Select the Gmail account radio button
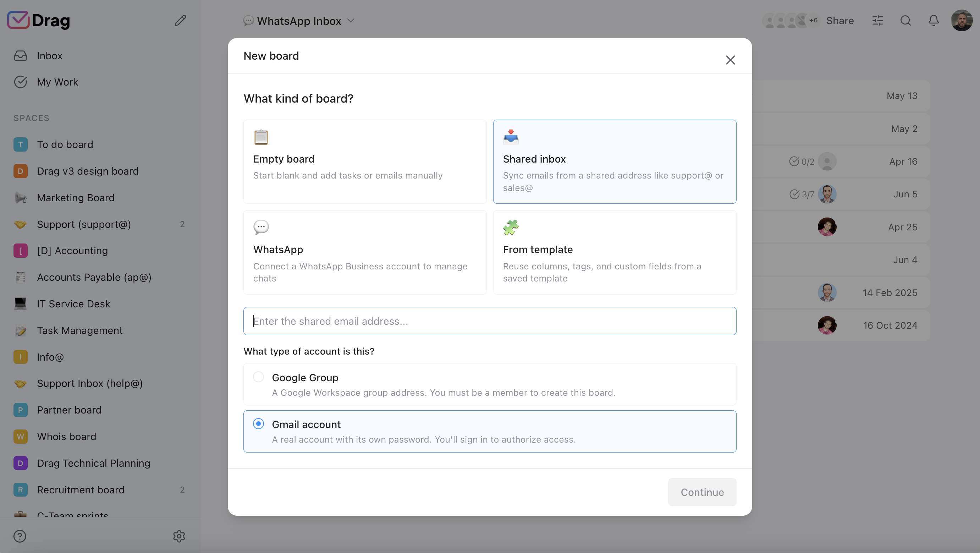This screenshot has height=553, width=980. tap(258, 423)
